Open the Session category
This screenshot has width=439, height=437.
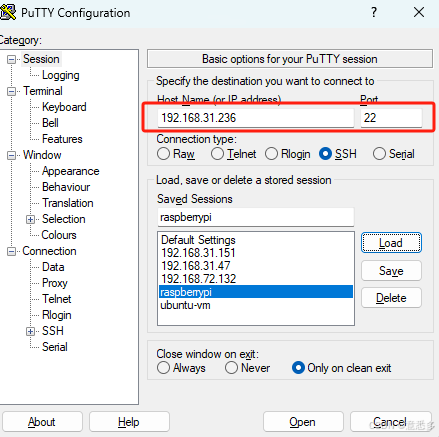point(41,59)
